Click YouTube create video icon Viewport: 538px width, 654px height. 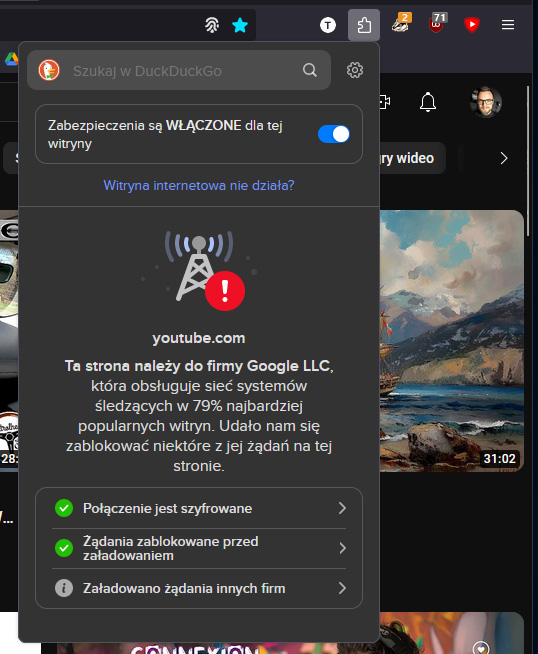tap(384, 102)
